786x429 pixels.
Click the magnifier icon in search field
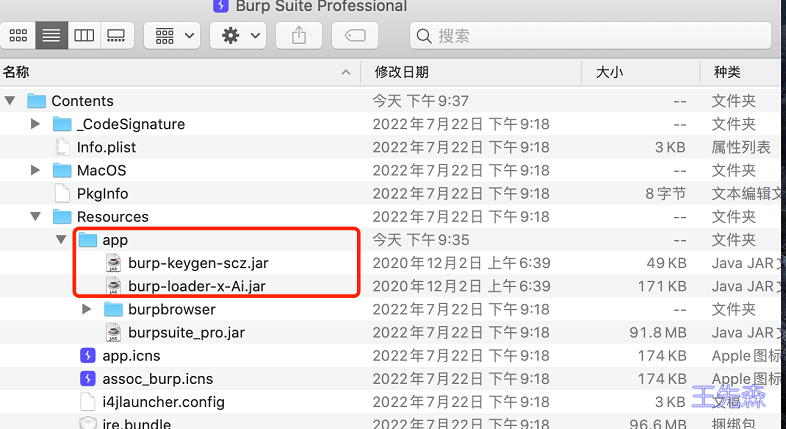click(x=424, y=36)
